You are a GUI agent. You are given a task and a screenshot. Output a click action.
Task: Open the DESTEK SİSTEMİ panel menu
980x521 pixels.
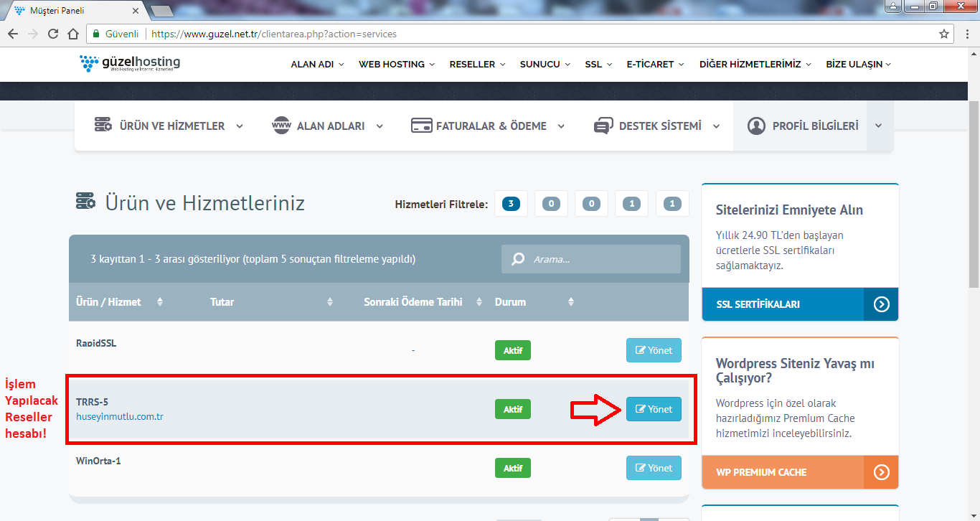657,126
